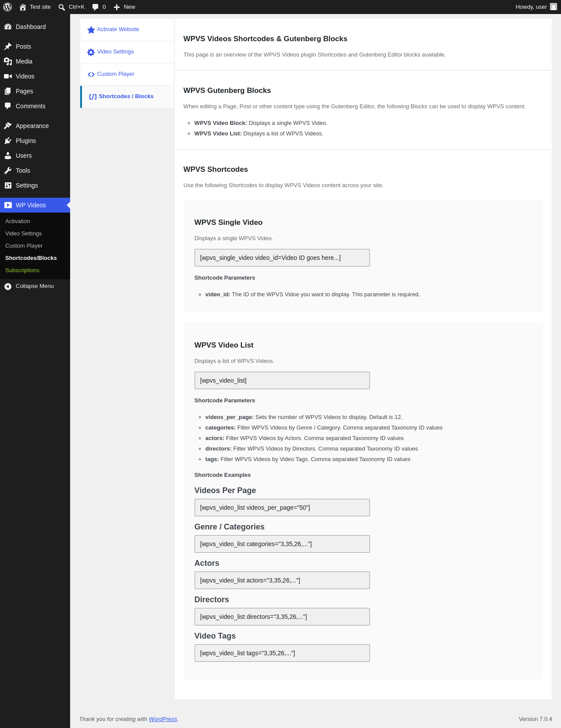Viewport: 561px width, 728px height.
Task: Open the Video Settings submenu item
Action: point(24,234)
